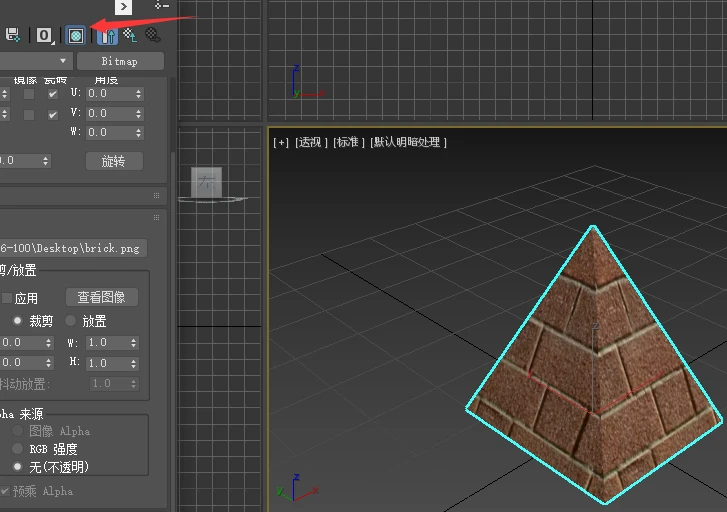Click the U angle spinner arrows
The height and width of the screenshot is (512, 727).
tap(139, 94)
